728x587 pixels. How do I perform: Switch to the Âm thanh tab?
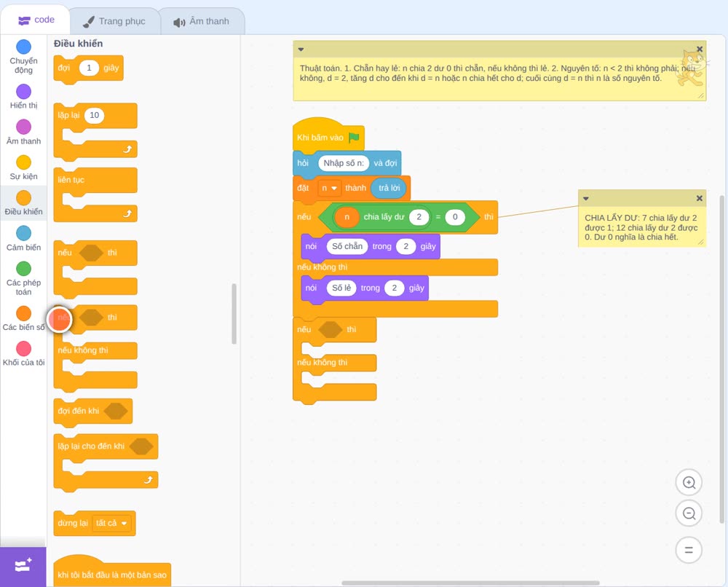point(202,21)
